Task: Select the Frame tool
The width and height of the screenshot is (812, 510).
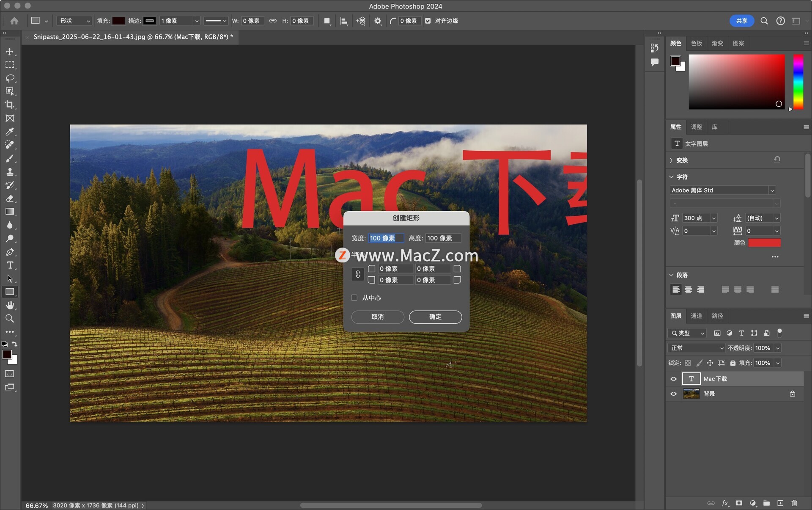Action: [x=9, y=118]
